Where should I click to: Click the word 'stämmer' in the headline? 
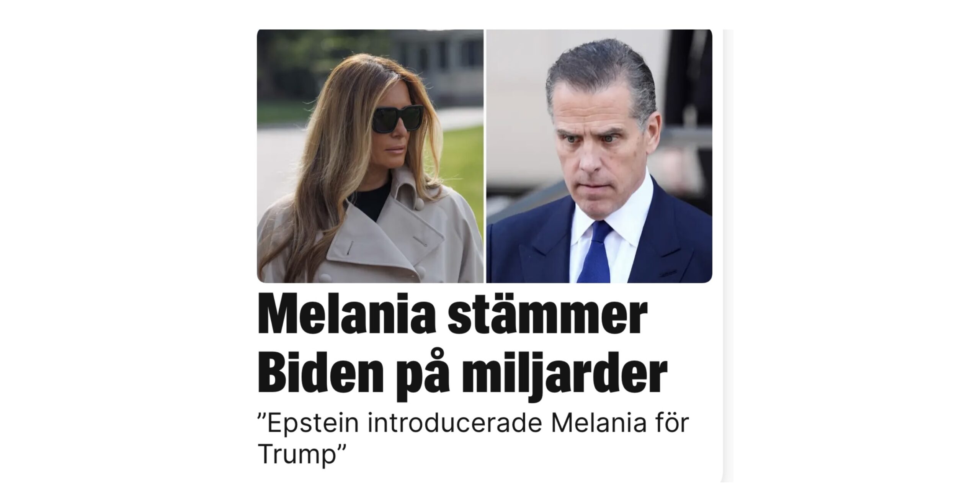point(548,319)
